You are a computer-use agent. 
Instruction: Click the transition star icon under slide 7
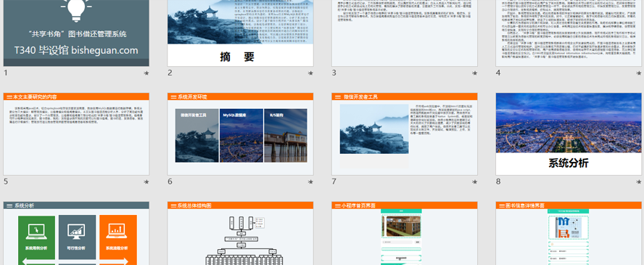(475, 182)
